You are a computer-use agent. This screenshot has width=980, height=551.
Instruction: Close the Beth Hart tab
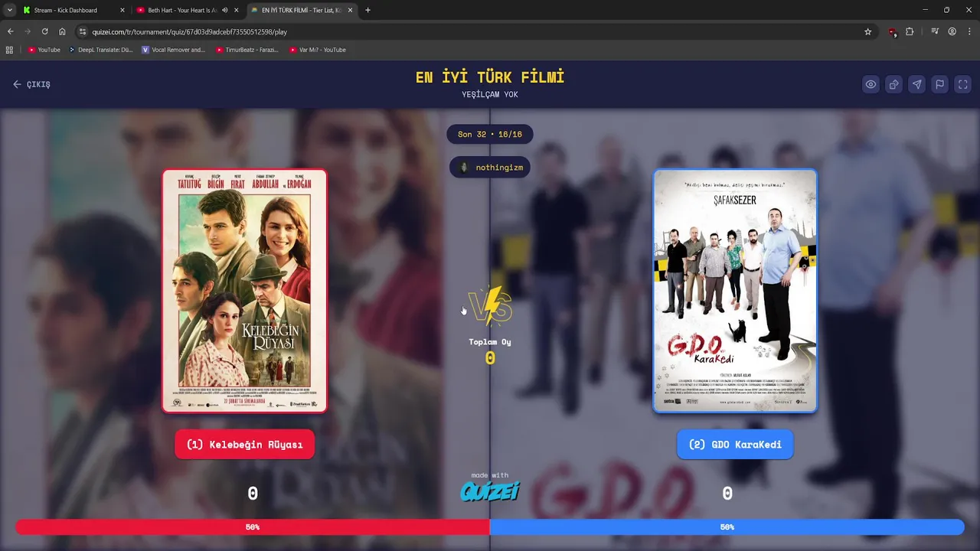click(237, 10)
